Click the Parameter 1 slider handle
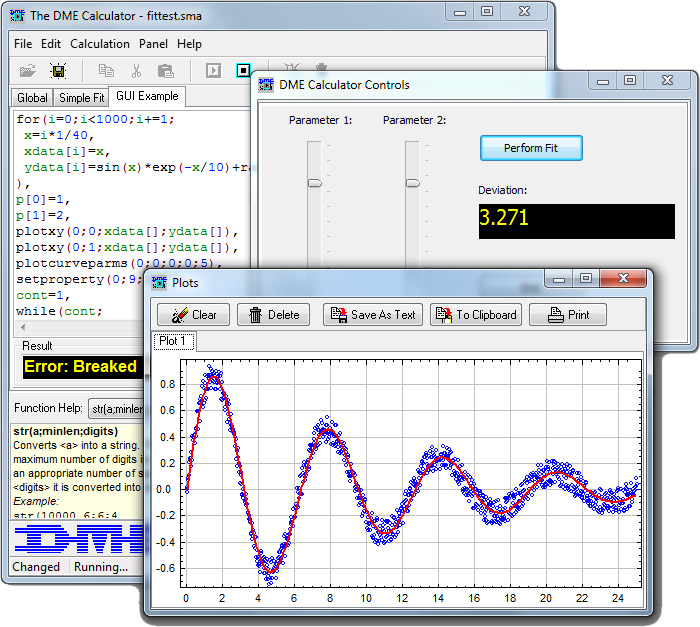 315,183
